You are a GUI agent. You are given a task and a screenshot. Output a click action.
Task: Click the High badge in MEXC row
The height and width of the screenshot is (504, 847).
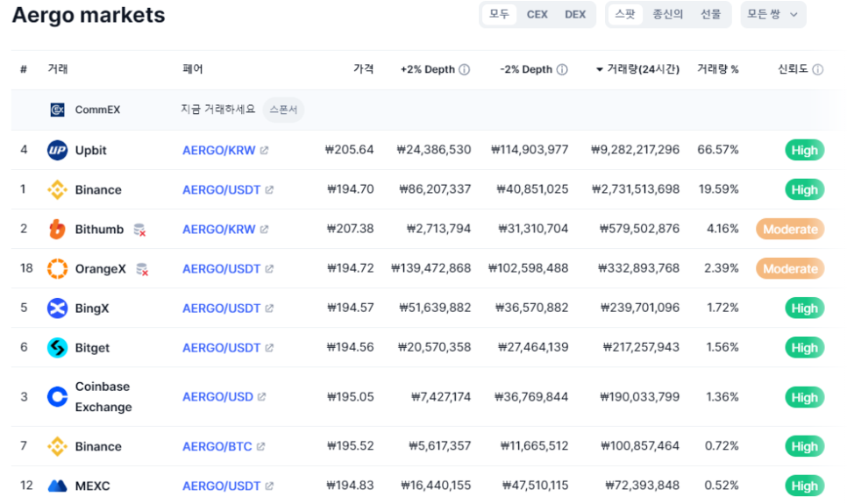804,486
